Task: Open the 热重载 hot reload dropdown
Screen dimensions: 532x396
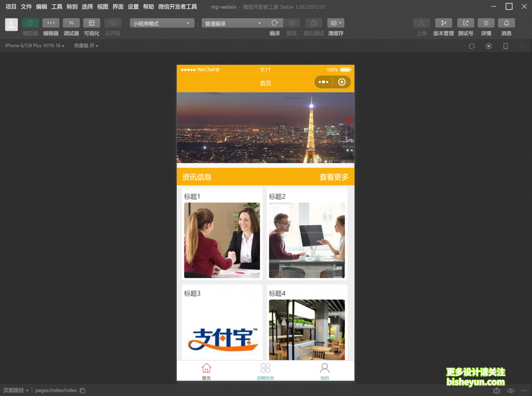Action: 86,46
